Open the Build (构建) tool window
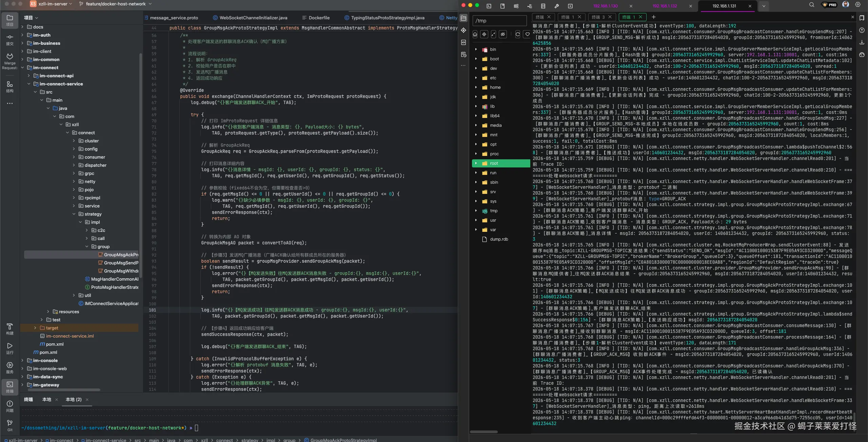 pos(10,329)
